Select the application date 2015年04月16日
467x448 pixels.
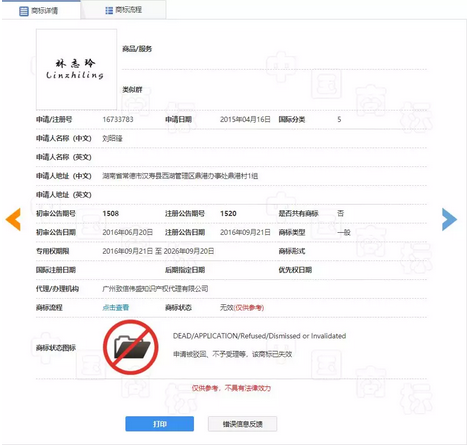[x=245, y=119]
